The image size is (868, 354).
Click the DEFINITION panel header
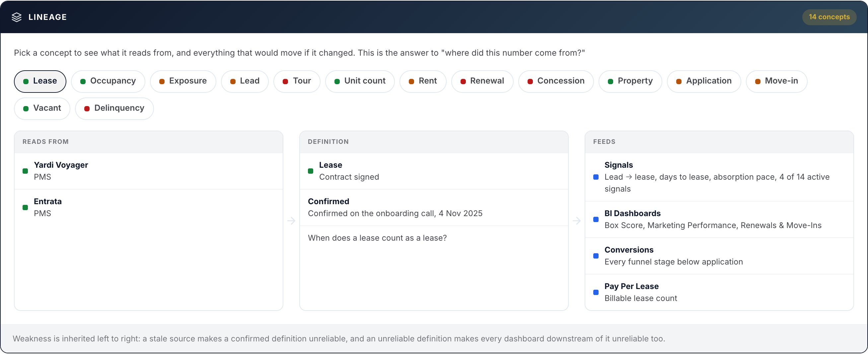[x=434, y=142]
